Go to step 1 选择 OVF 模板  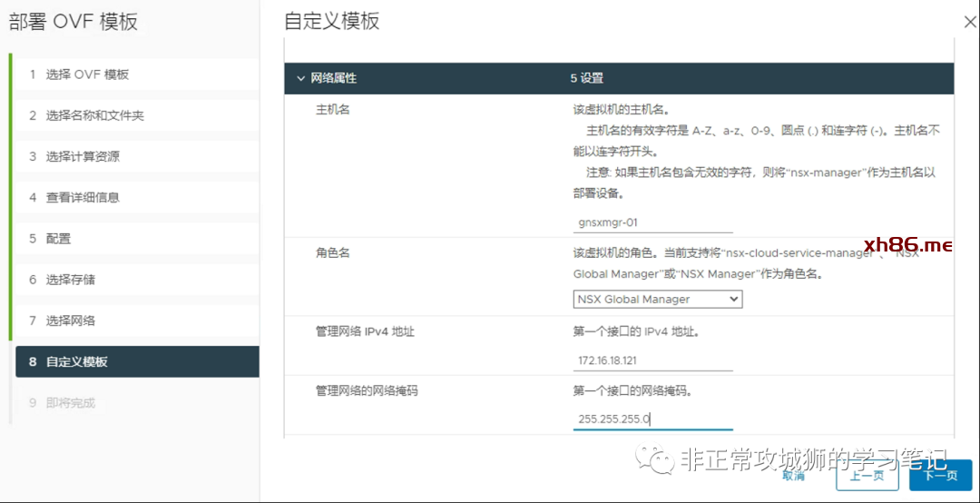click(87, 74)
